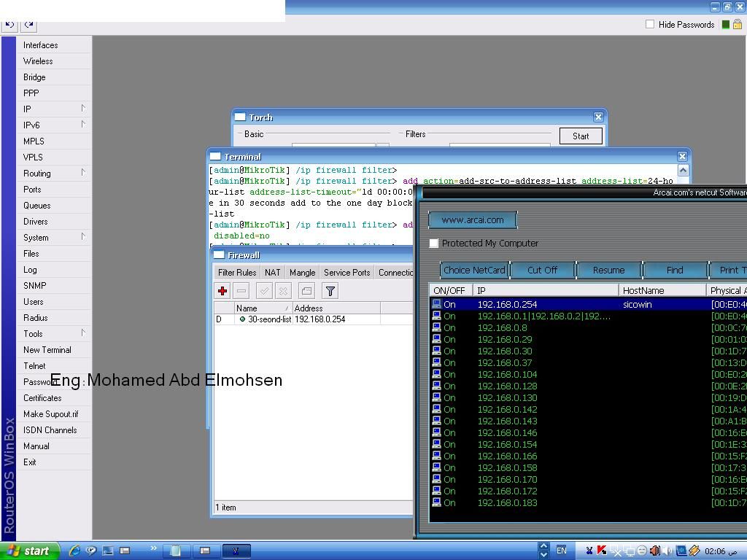Enable the Protected My Computer checkbox
Viewport: 747px width, 560px height.
pyautogui.click(x=433, y=244)
